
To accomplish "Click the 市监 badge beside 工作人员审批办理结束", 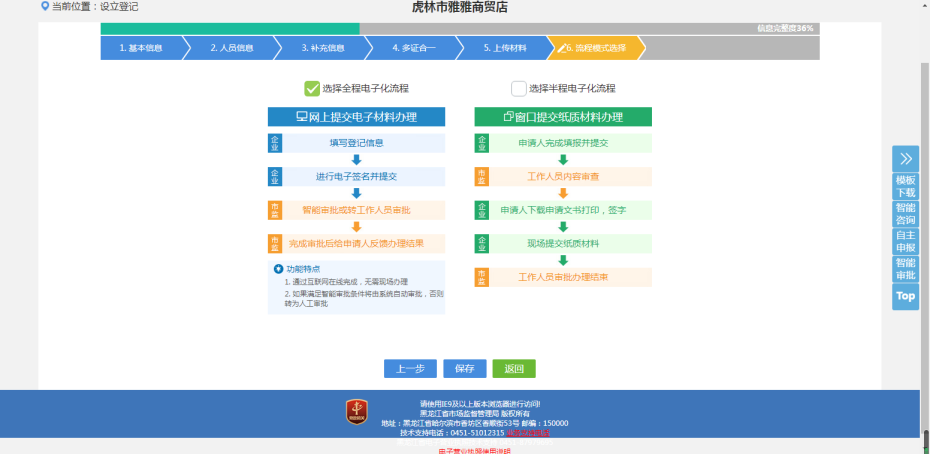I will (x=482, y=277).
